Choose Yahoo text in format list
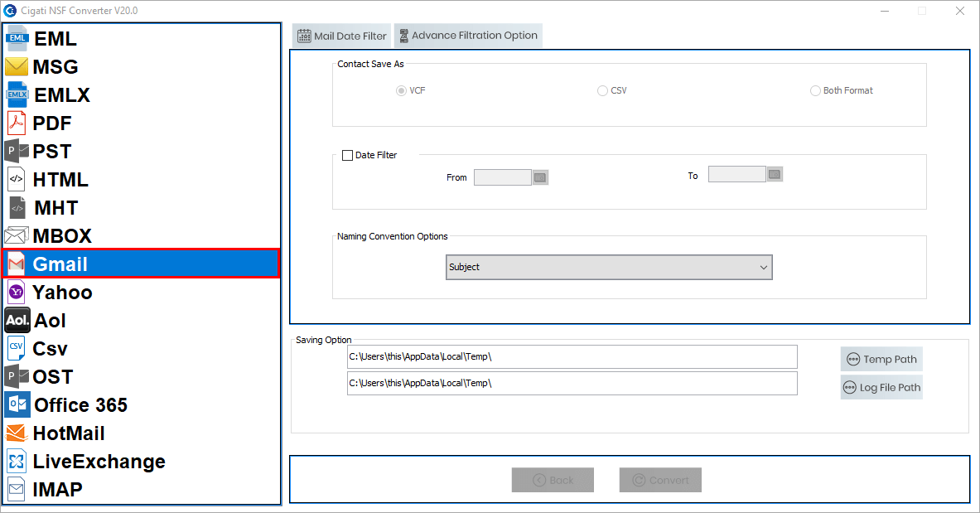Screen dimensions: 980x513 pyautogui.click(x=62, y=293)
